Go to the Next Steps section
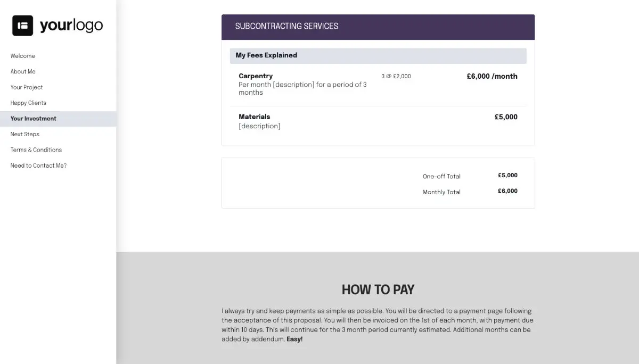Screen dimensions: 639x364 24,134
